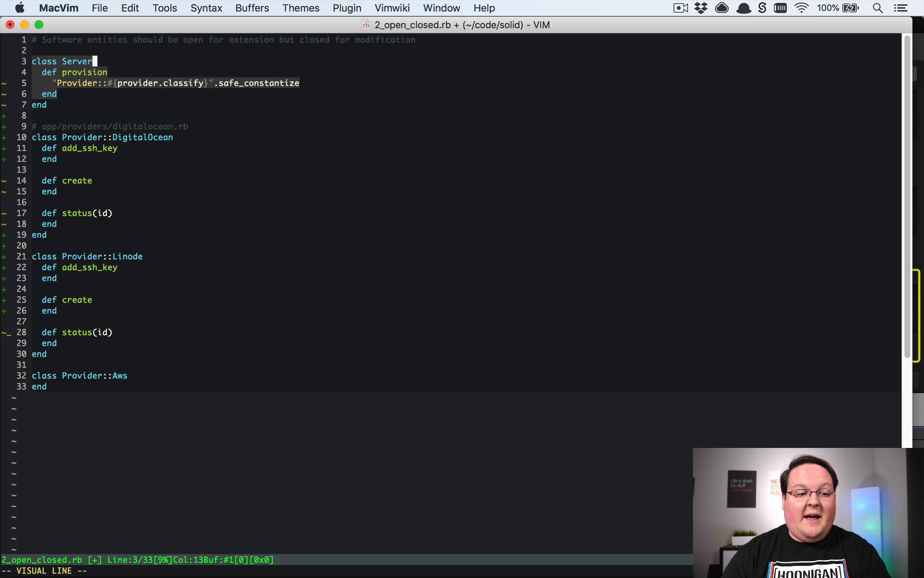
Task: Open the Dropbox menu bar icon
Action: [x=701, y=8]
